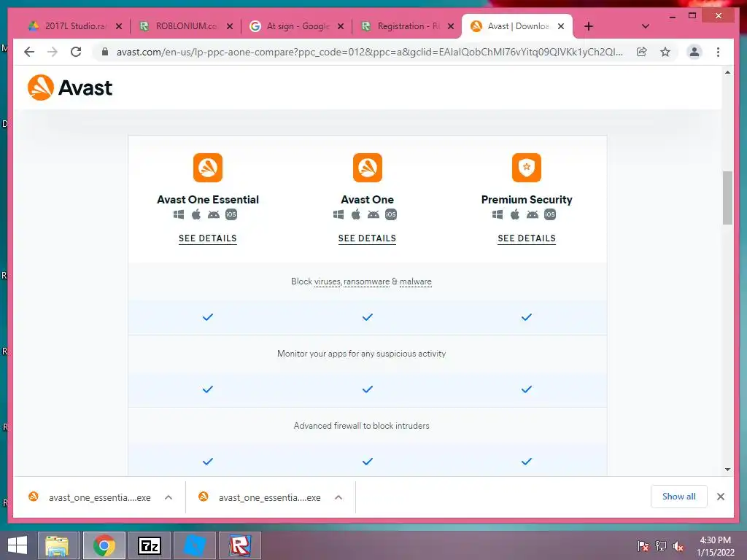
Task: Open the Roblox icon on taskbar
Action: pos(239,545)
